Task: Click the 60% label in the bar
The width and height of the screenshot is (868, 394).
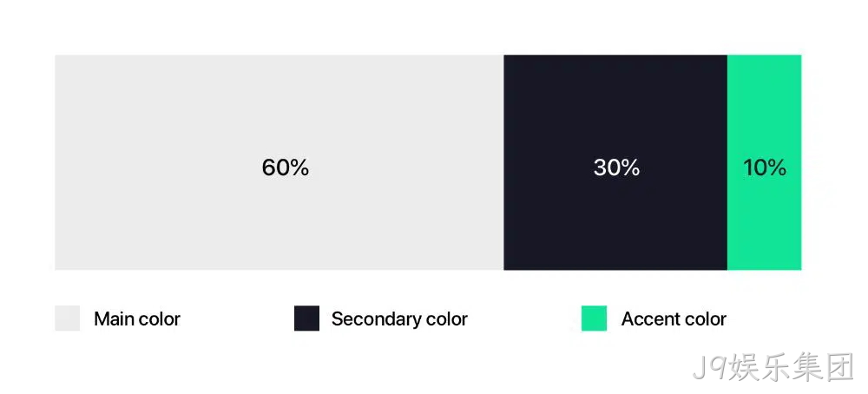Action: pos(285,167)
